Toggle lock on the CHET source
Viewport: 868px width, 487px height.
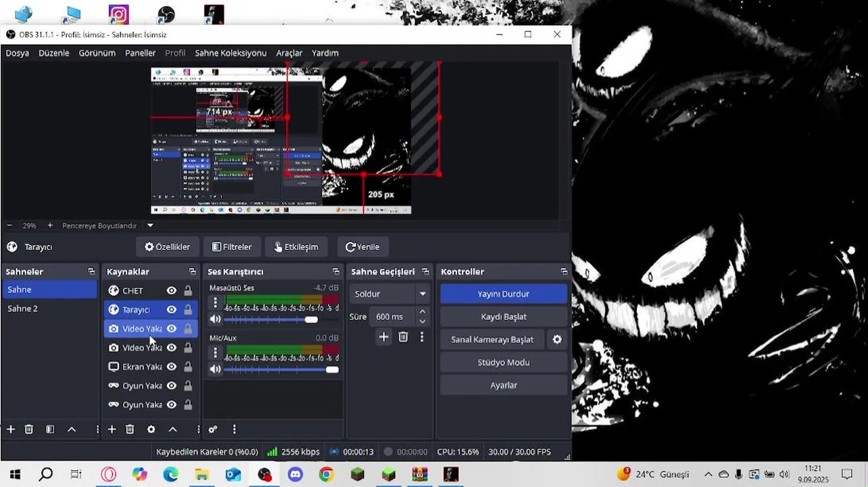[188, 291]
